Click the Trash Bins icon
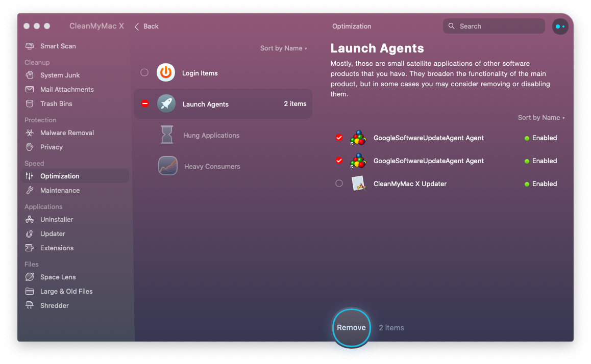 (30, 103)
